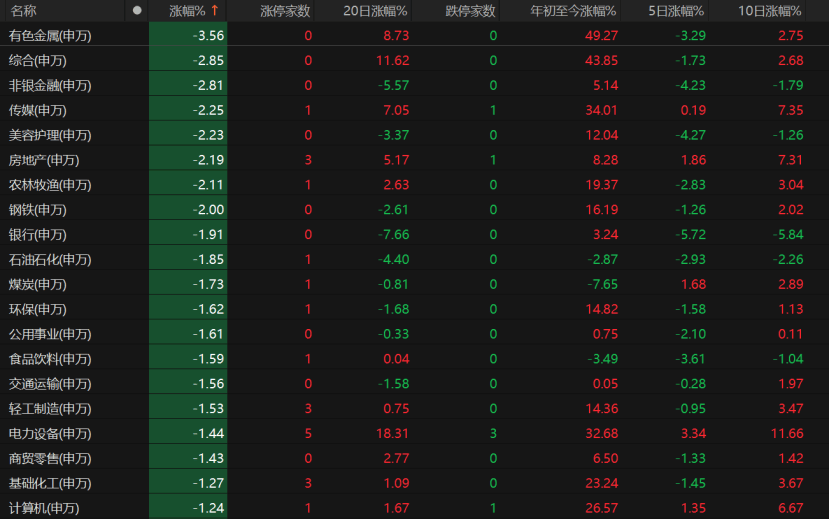Viewport: 830px width, 519px height.
Task: Open the 有色金属(申万) sector row
Action: click(x=49, y=35)
